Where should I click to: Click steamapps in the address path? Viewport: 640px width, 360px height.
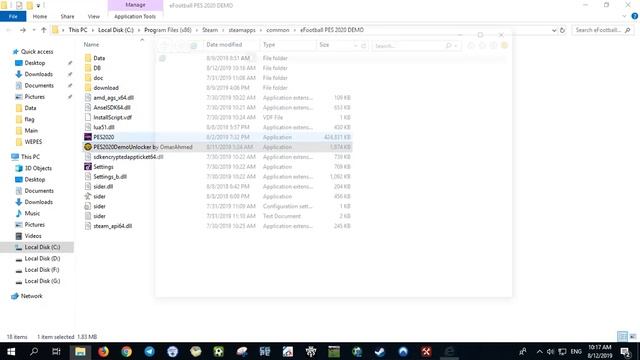click(242, 30)
